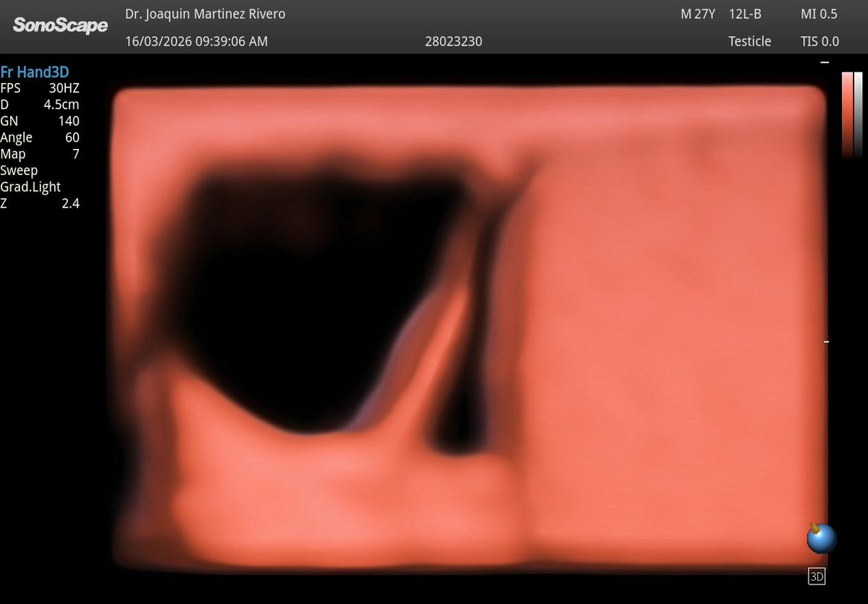This screenshot has width=868, height=604.
Task: Click the Z value 2.4
Action: coord(70,203)
